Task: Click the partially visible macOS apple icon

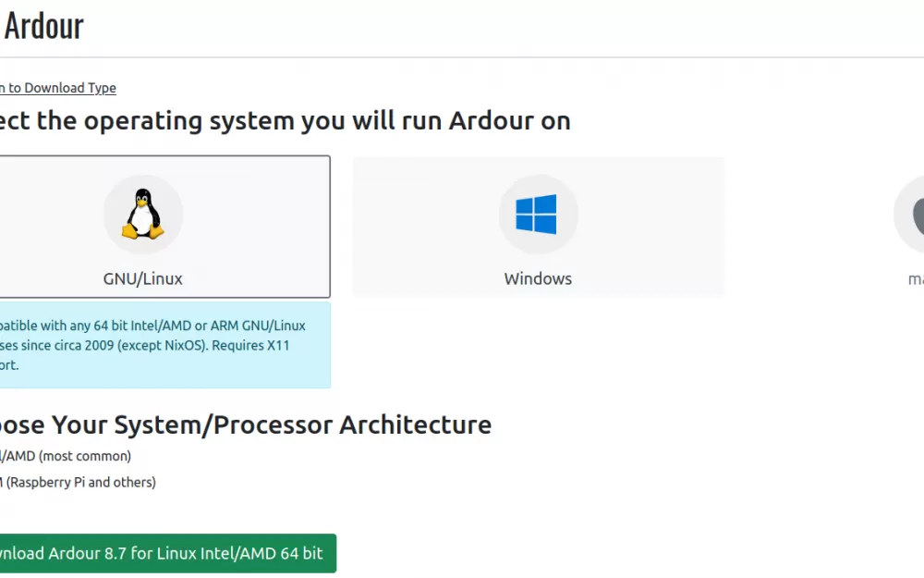Action: [918, 215]
